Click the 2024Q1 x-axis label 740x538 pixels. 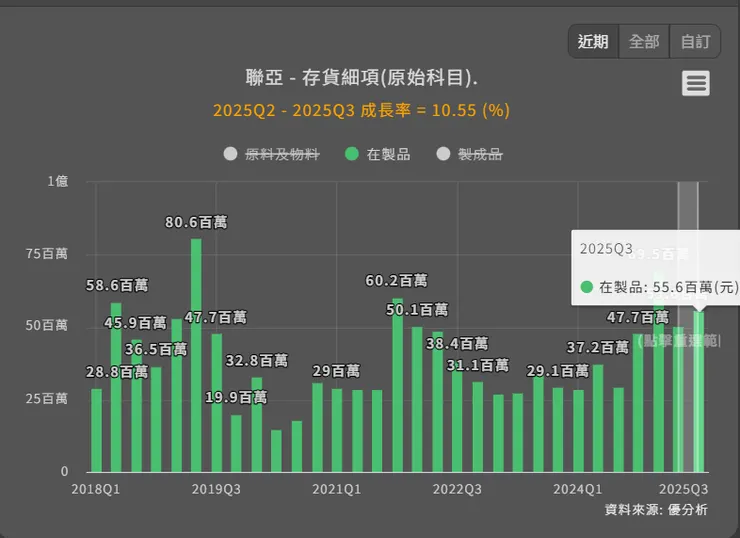[578, 489]
